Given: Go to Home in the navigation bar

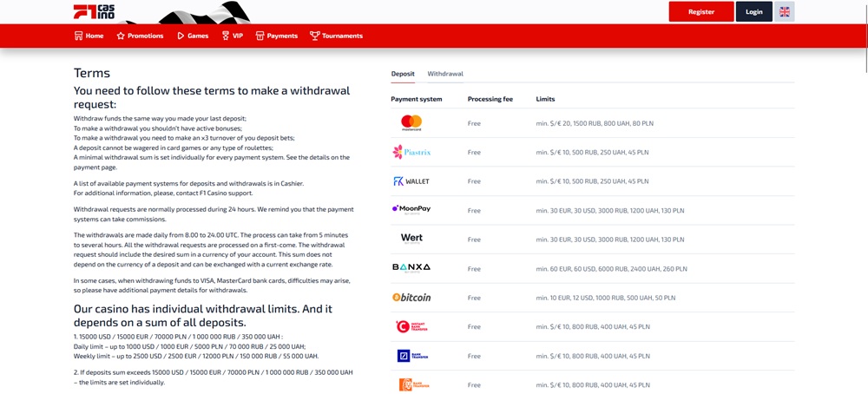Looking at the screenshot, I should pyautogui.click(x=89, y=36).
